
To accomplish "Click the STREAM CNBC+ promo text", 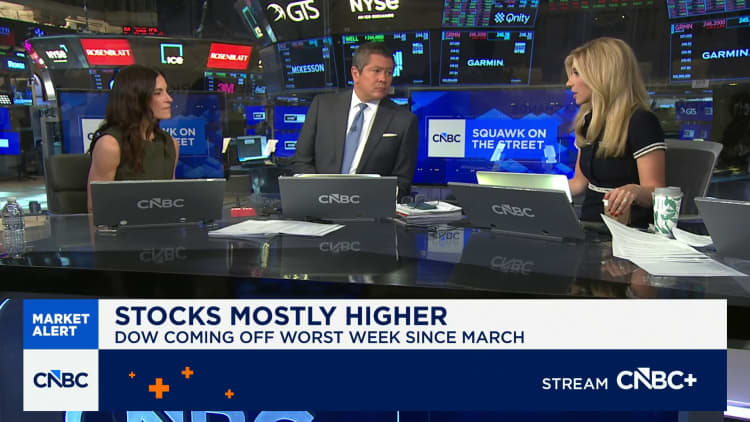I will [x=619, y=381].
